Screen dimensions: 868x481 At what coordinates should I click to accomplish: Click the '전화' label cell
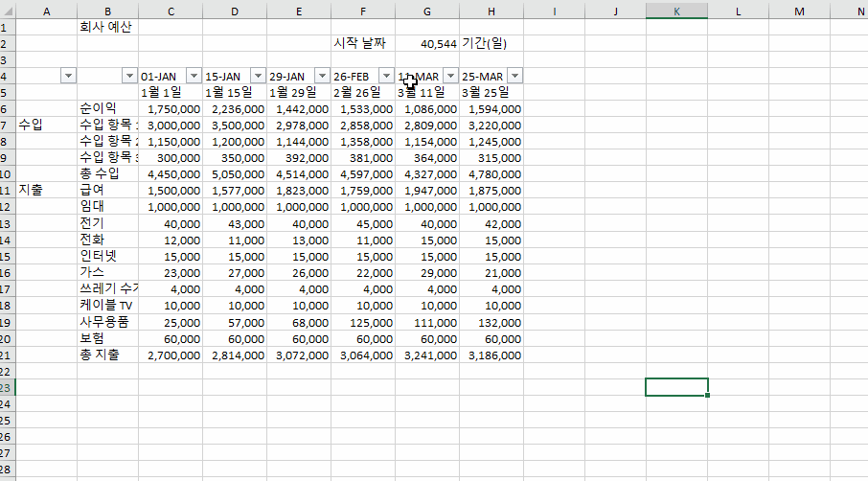pos(107,240)
